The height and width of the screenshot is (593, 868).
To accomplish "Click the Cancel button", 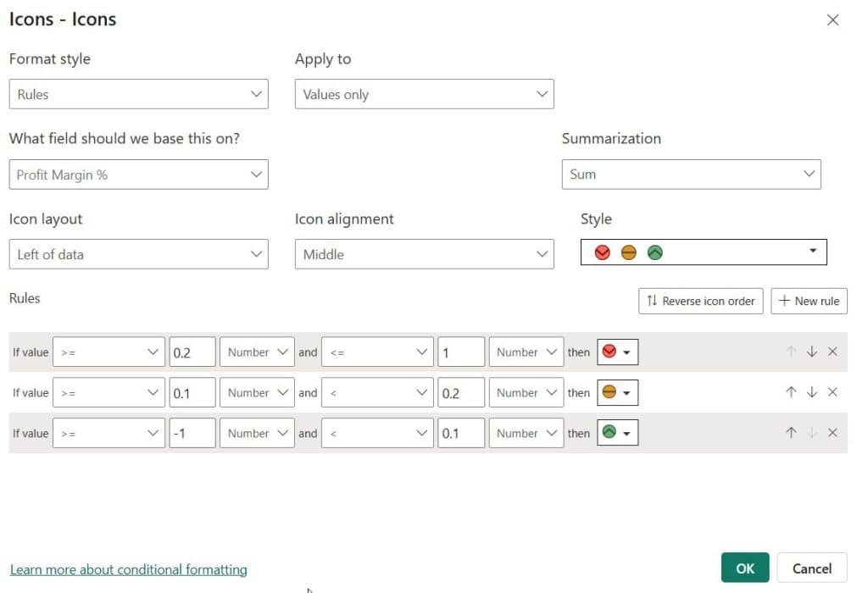I will tap(811, 568).
